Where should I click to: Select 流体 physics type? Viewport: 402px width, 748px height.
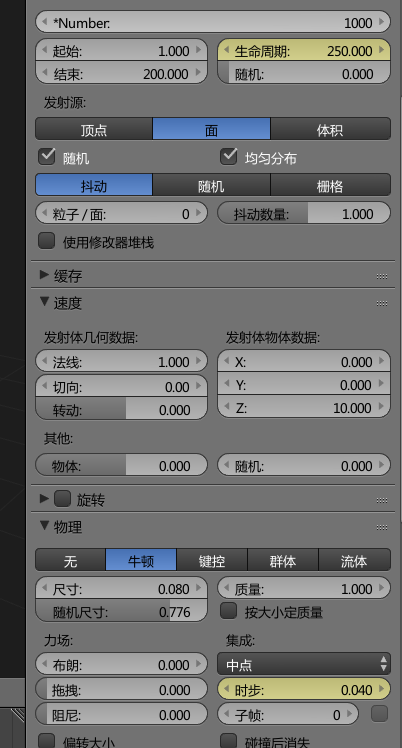click(354, 560)
